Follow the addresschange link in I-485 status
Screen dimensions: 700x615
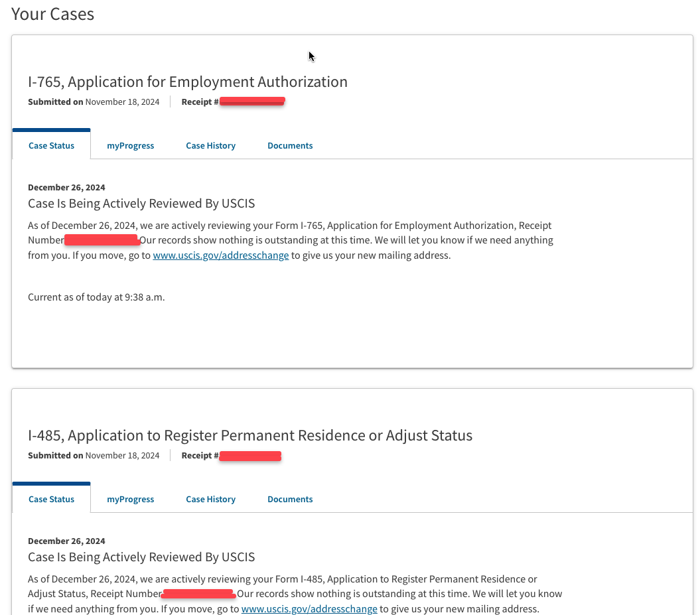click(309, 609)
